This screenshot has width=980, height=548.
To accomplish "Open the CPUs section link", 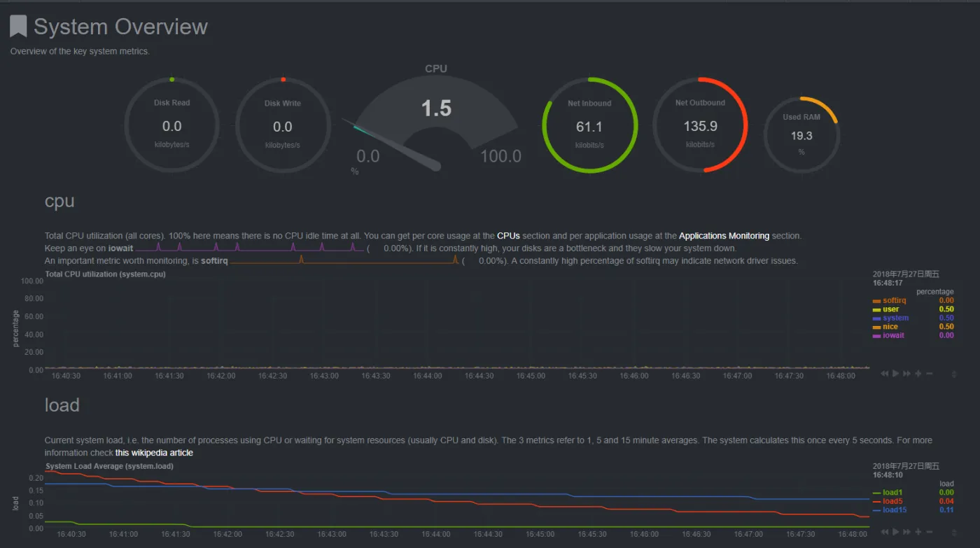I will tap(508, 236).
